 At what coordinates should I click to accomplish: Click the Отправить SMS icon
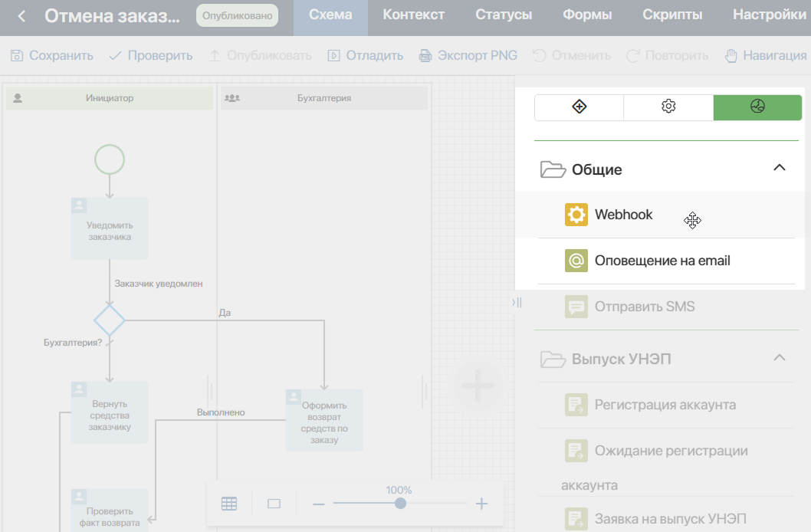pyautogui.click(x=576, y=307)
